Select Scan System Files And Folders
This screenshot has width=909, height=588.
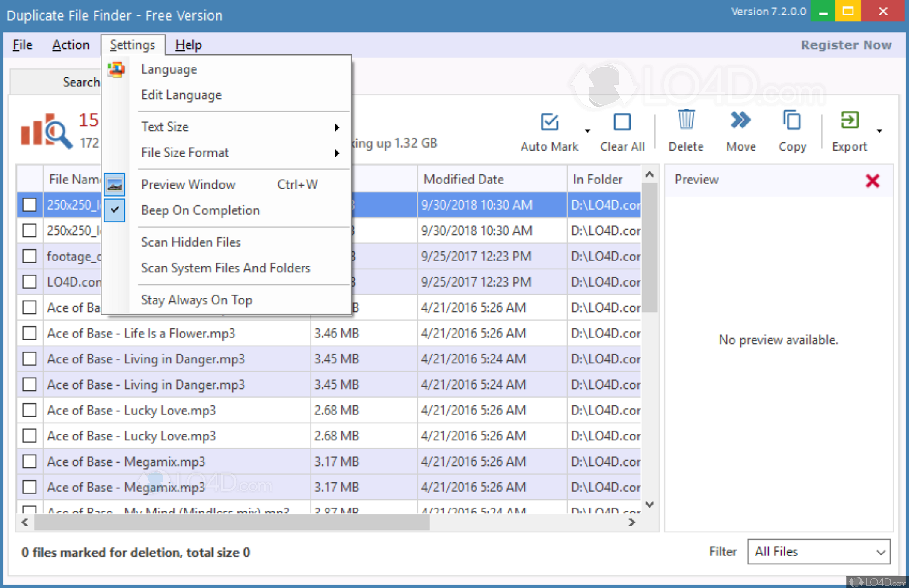(x=226, y=268)
